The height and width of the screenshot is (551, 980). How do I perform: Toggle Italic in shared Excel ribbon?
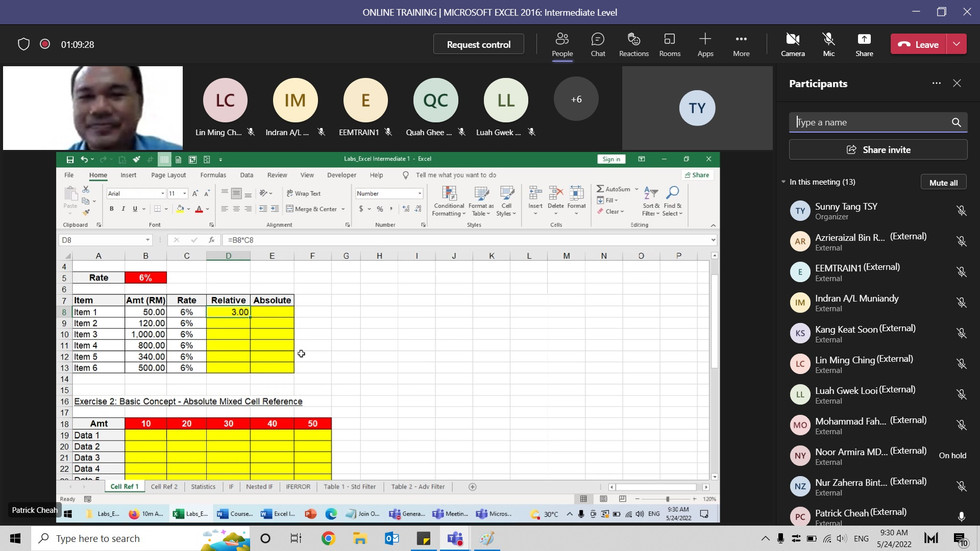click(123, 209)
